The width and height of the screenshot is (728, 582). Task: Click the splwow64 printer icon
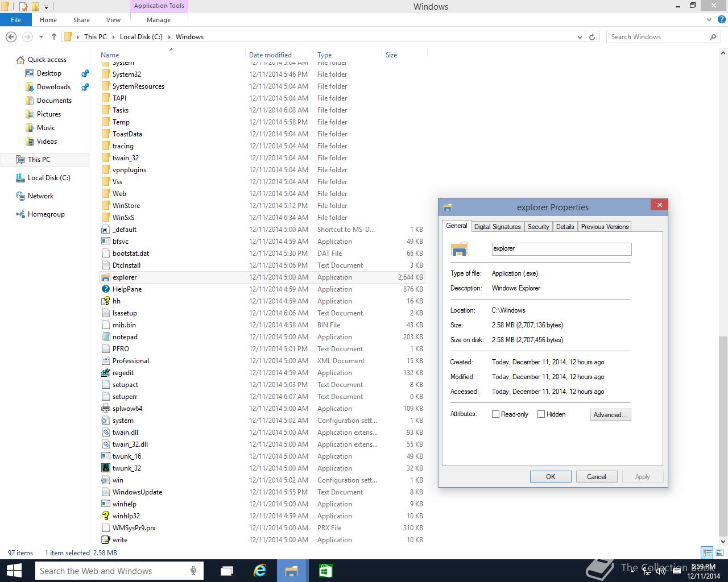105,409
